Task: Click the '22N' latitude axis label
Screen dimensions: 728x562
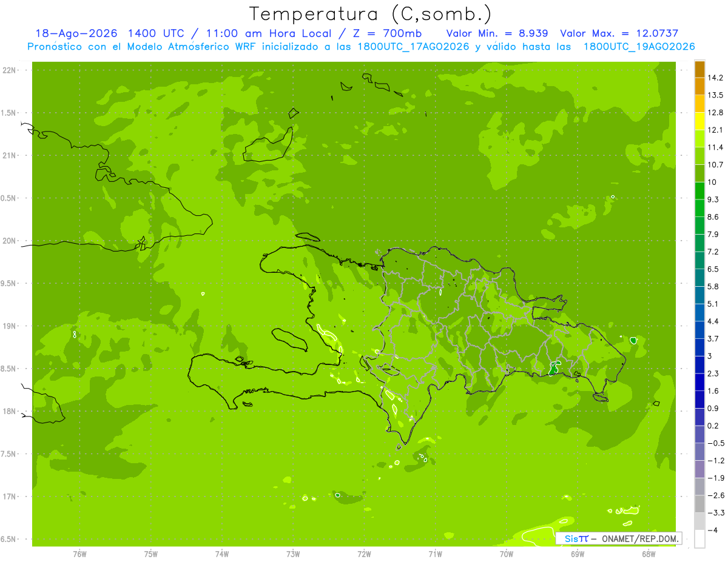Action: click(9, 70)
